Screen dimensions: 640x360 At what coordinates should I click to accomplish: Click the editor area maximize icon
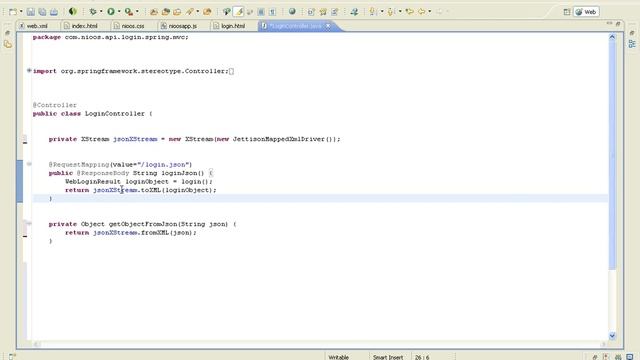(618, 24)
